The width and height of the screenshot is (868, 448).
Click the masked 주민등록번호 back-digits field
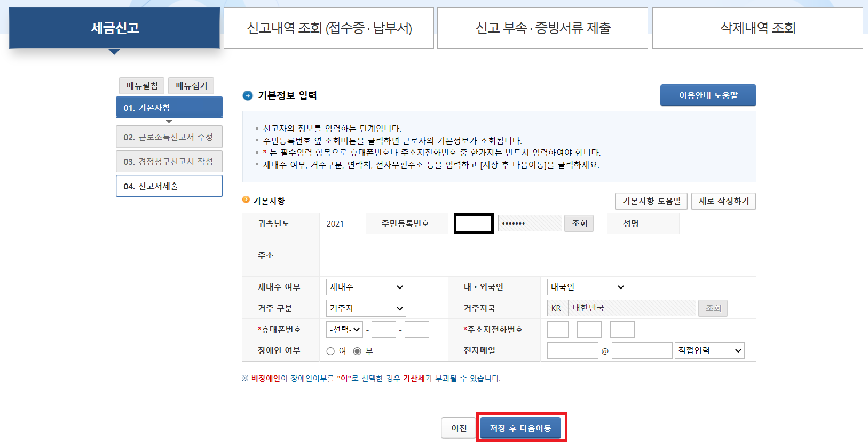point(530,223)
